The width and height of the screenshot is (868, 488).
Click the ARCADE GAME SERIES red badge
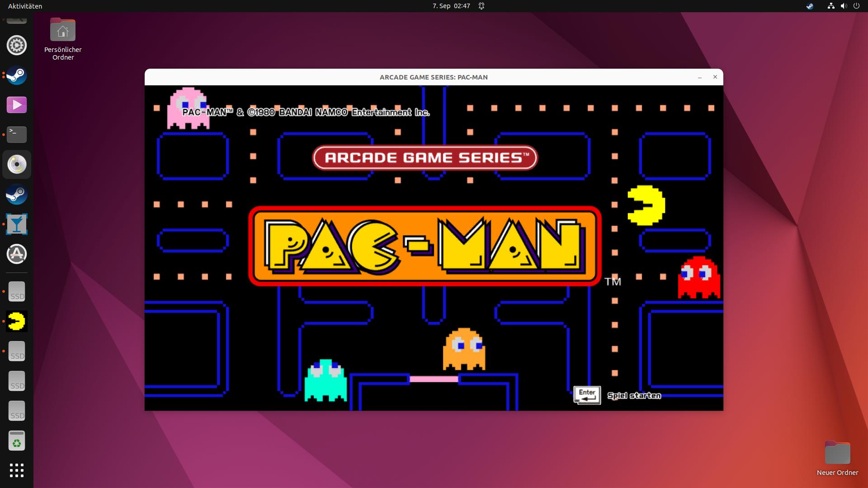click(425, 158)
